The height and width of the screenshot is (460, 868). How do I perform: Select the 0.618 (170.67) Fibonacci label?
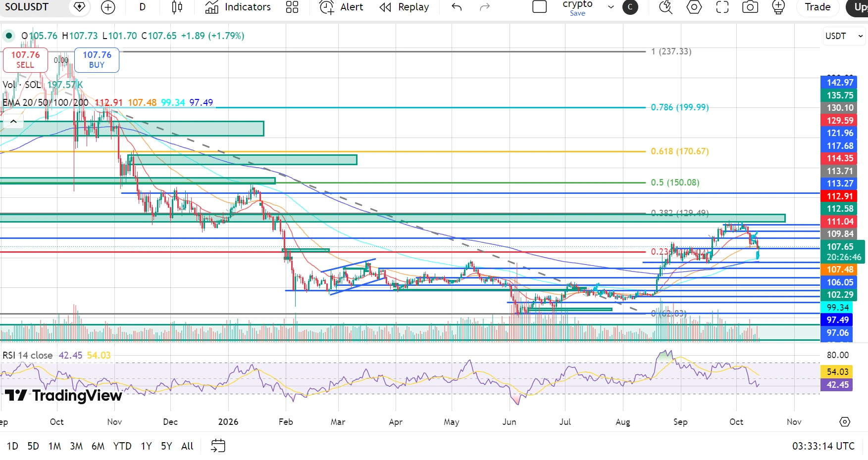(680, 151)
